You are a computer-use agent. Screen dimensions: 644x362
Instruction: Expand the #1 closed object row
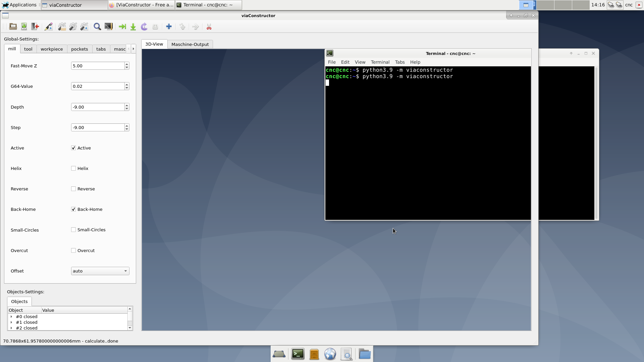11,322
